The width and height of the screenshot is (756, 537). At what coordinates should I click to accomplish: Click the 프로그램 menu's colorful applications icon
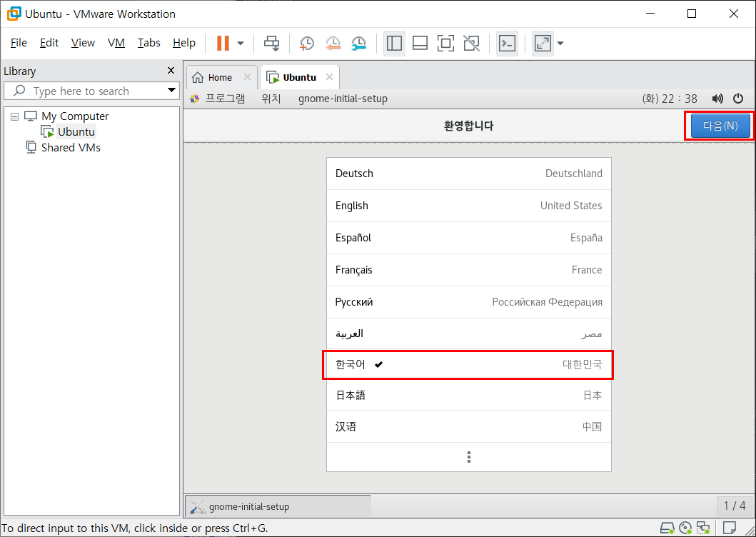[195, 99]
